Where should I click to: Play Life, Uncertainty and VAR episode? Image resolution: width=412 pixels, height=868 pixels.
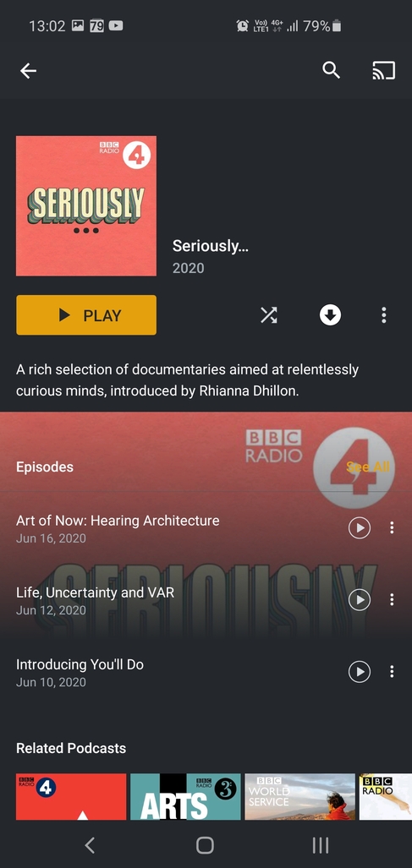[x=360, y=599]
